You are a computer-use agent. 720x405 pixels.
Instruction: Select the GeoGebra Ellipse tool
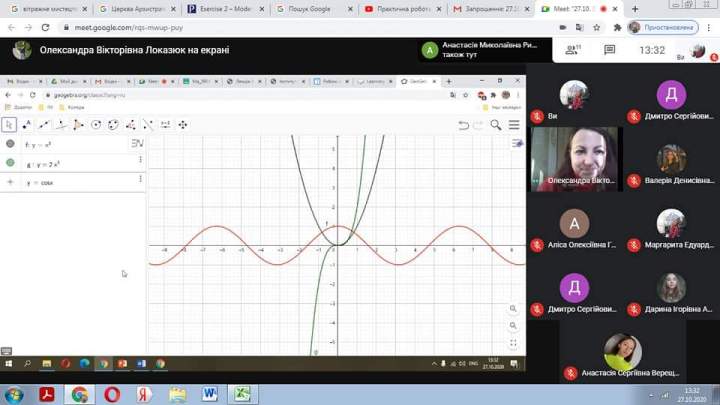(113, 124)
